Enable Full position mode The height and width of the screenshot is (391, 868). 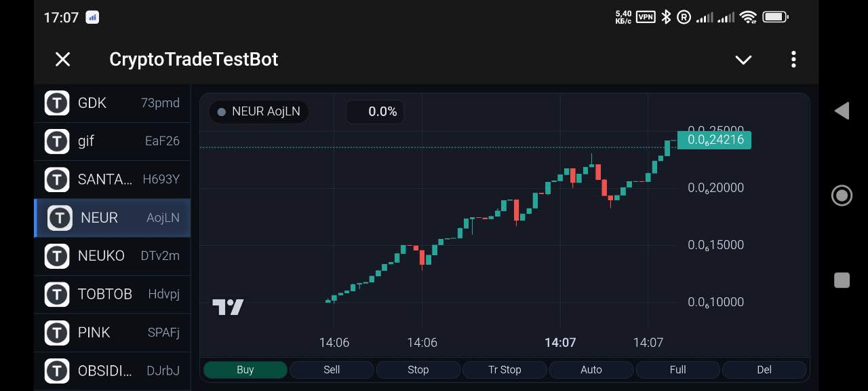click(677, 369)
